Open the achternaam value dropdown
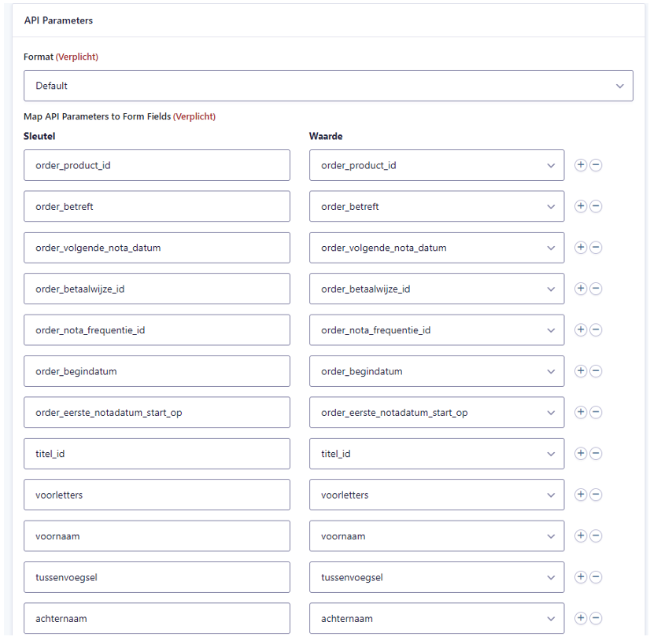 436,619
